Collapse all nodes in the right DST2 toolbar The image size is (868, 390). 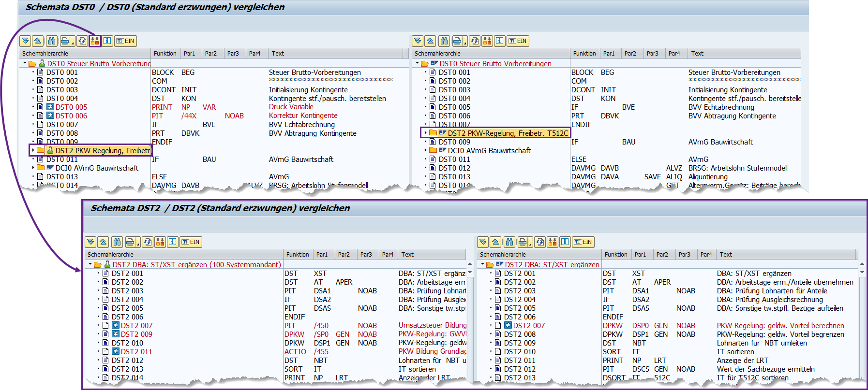[x=495, y=242]
